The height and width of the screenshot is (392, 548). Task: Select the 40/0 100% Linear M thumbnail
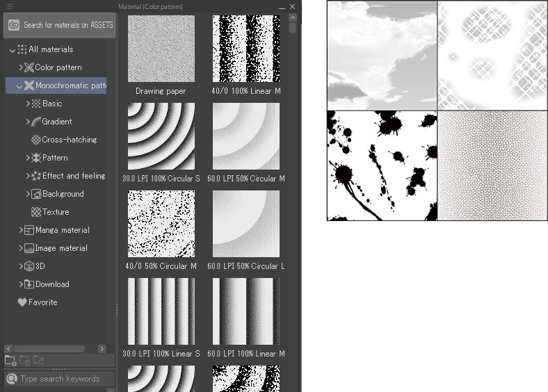point(246,49)
